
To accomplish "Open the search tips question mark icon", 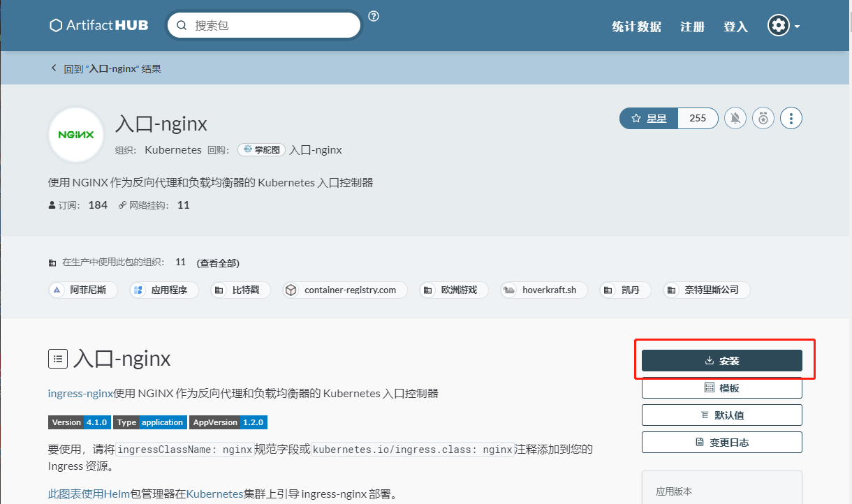I will (x=374, y=16).
